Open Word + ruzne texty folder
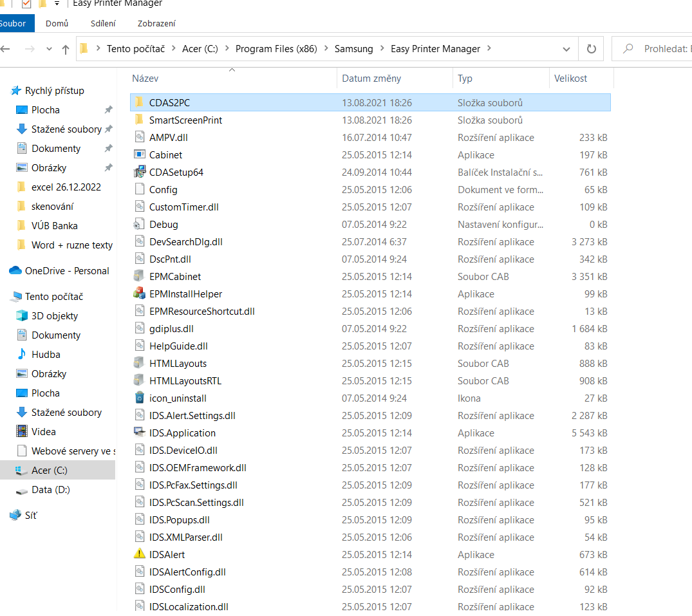 pyautogui.click(x=71, y=245)
